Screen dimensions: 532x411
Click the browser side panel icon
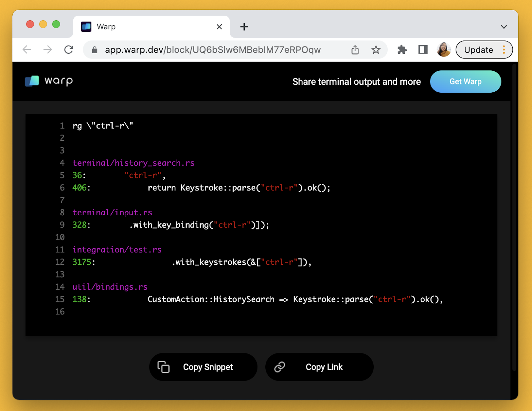[422, 50]
